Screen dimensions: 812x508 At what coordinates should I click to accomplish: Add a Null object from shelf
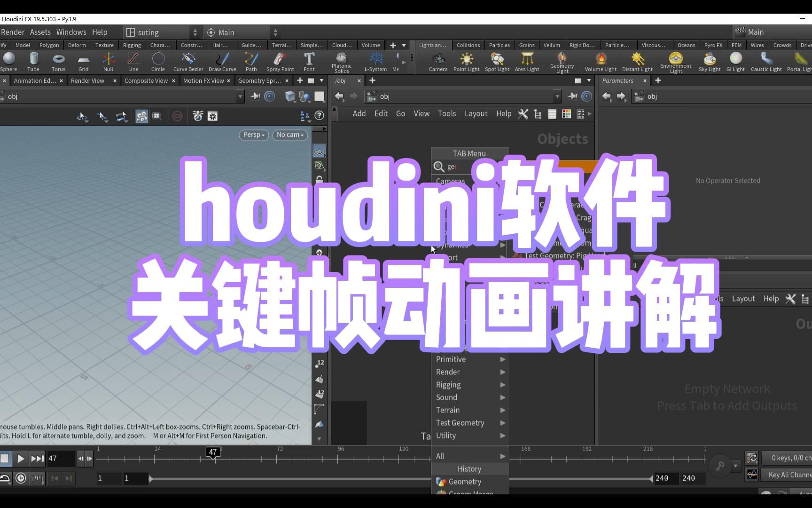(108, 62)
